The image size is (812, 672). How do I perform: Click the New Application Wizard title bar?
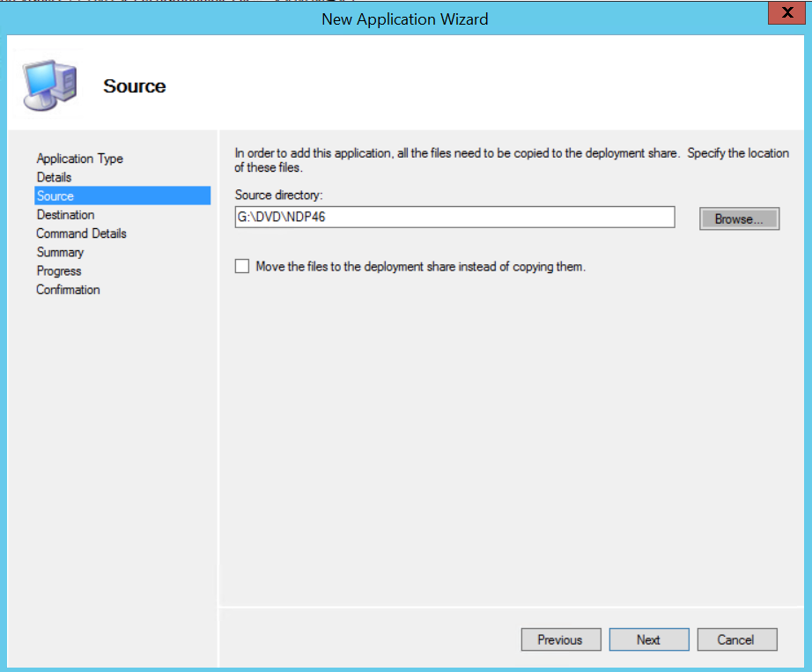[x=405, y=18]
